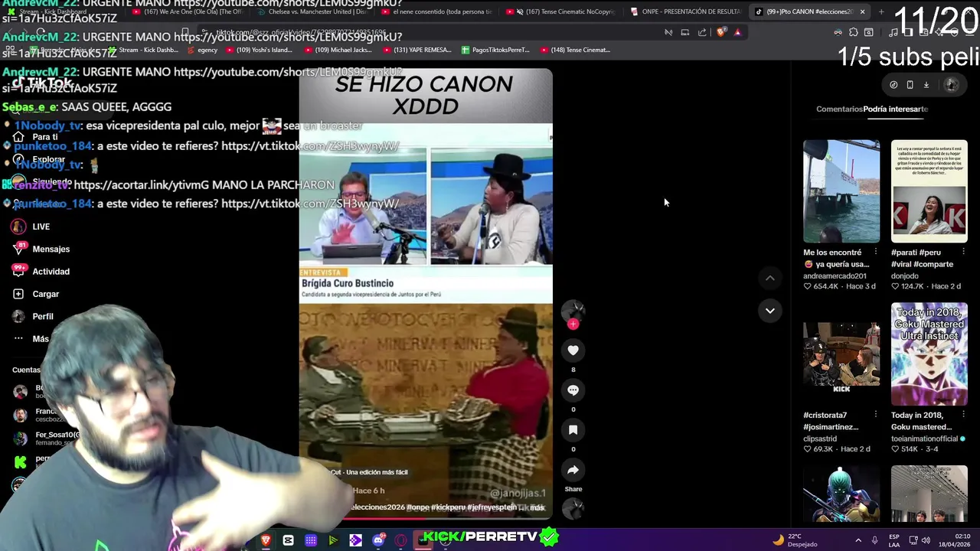
Task: Visit donjodo profile link
Action: point(904,275)
